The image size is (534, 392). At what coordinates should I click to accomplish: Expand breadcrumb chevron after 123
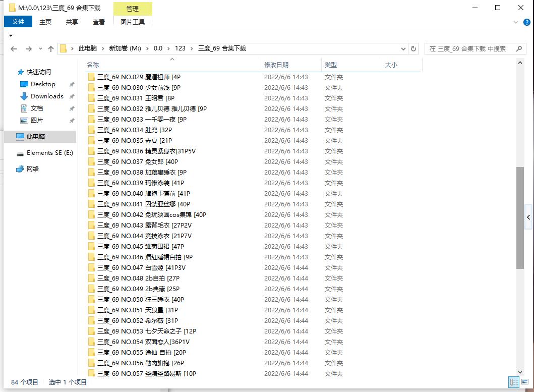[192, 49]
